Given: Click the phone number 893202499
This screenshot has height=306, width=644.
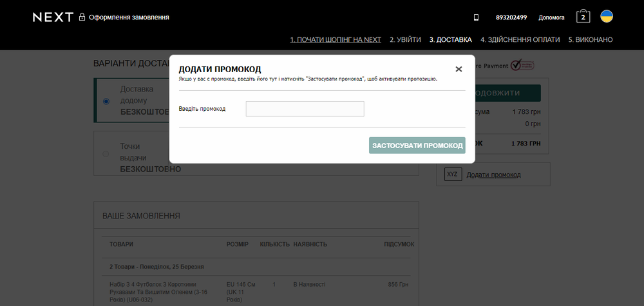Looking at the screenshot, I should pos(511,17).
